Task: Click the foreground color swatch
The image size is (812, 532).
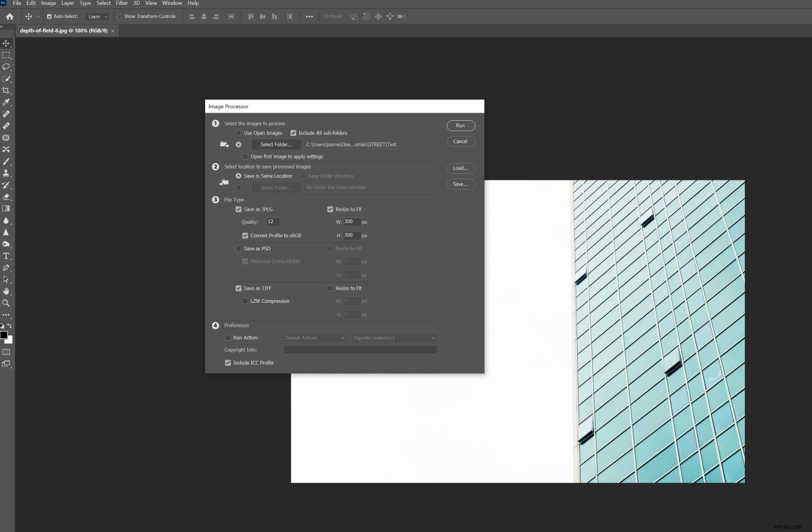Action: [4, 334]
